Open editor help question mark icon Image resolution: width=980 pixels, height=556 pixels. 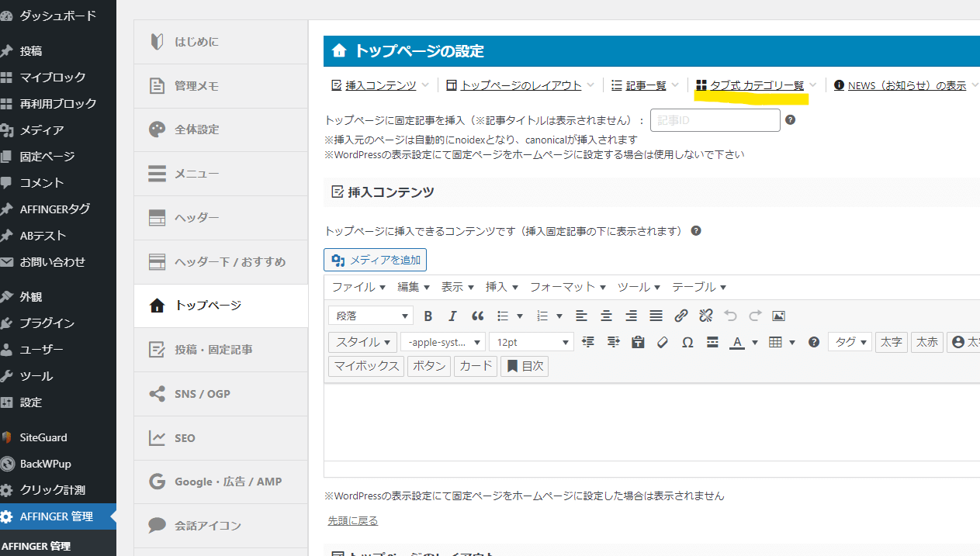click(814, 342)
